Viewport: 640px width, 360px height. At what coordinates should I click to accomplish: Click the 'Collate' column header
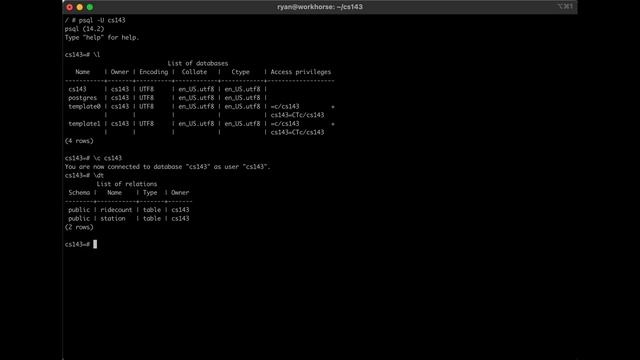194,72
